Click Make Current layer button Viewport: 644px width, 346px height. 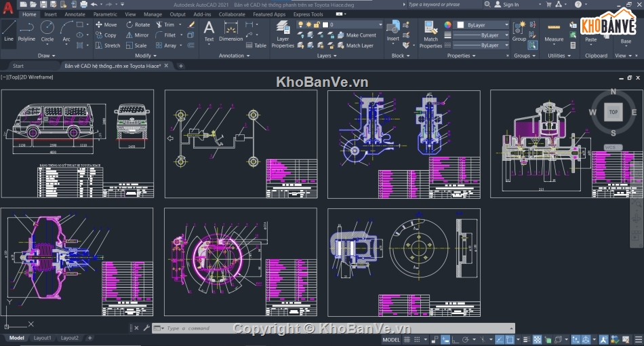pyautogui.click(x=357, y=35)
